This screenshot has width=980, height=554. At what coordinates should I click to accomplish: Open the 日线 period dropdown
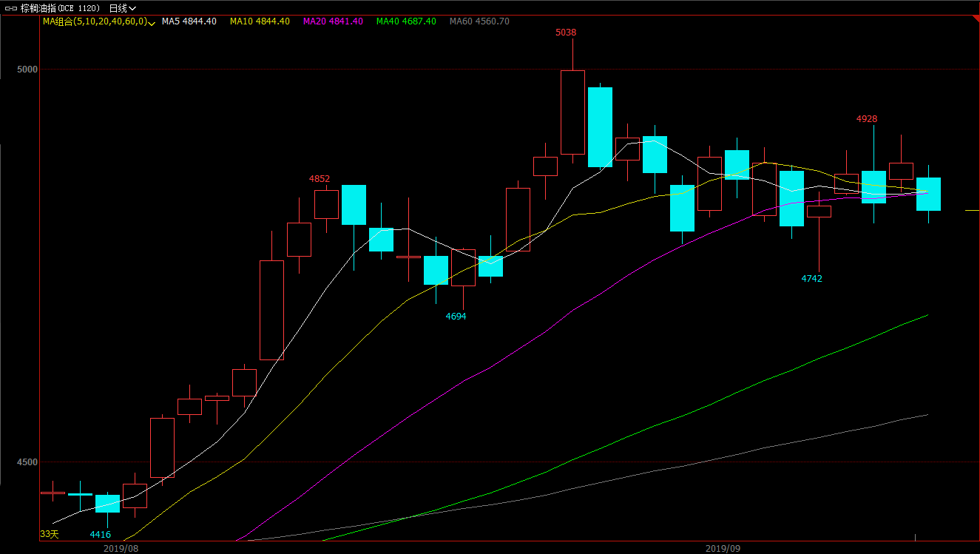coord(123,8)
